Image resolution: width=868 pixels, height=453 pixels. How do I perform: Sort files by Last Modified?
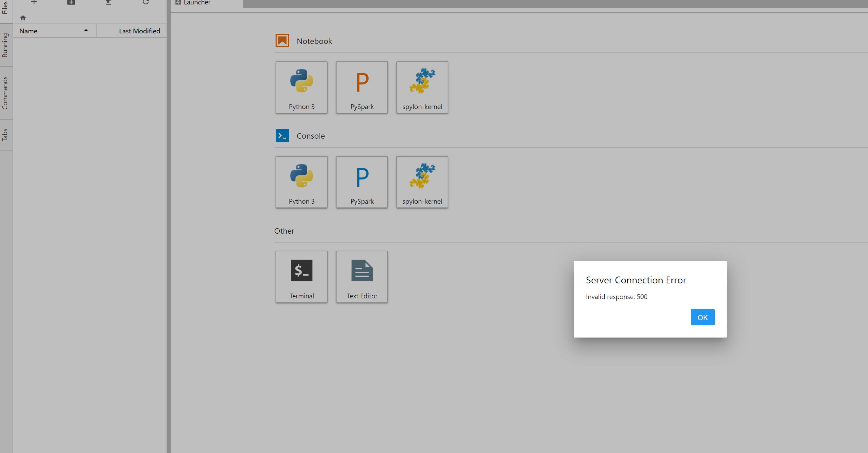pyautogui.click(x=139, y=30)
